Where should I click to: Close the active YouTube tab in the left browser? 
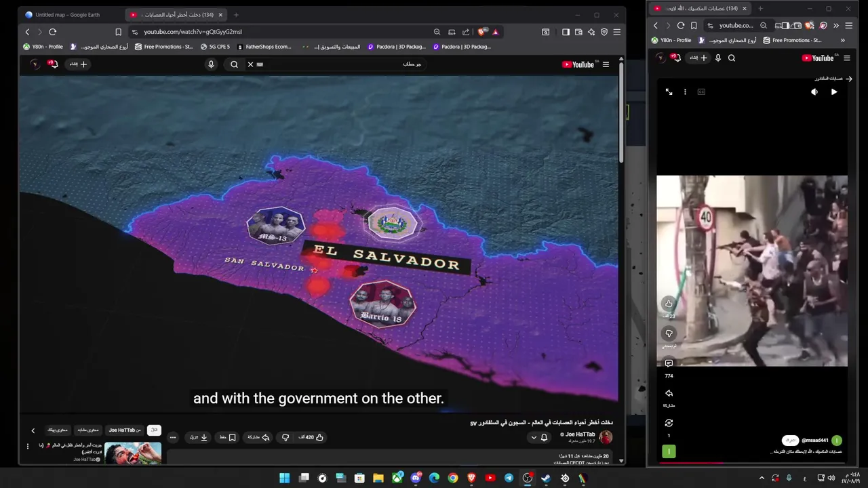point(220,14)
